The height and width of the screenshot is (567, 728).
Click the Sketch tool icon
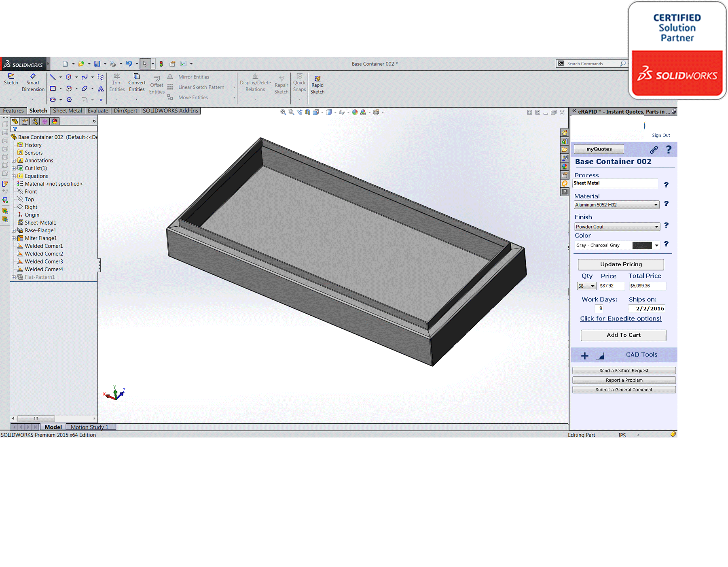[11, 79]
